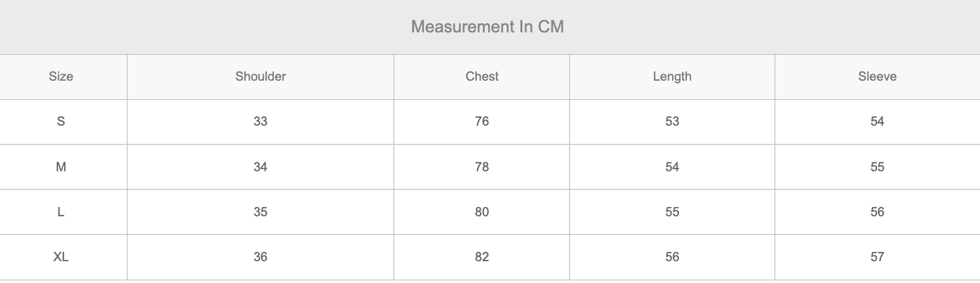980x283 pixels.
Task: Click chest measurement 82 for size XL
Action: click(x=482, y=257)
